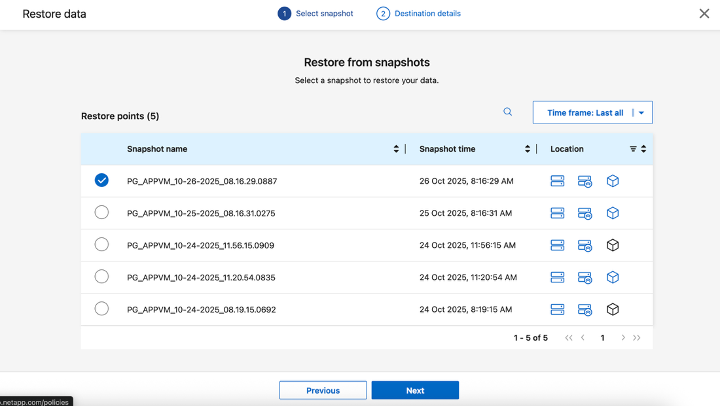Go to Select snapshot step

(317, 14)
